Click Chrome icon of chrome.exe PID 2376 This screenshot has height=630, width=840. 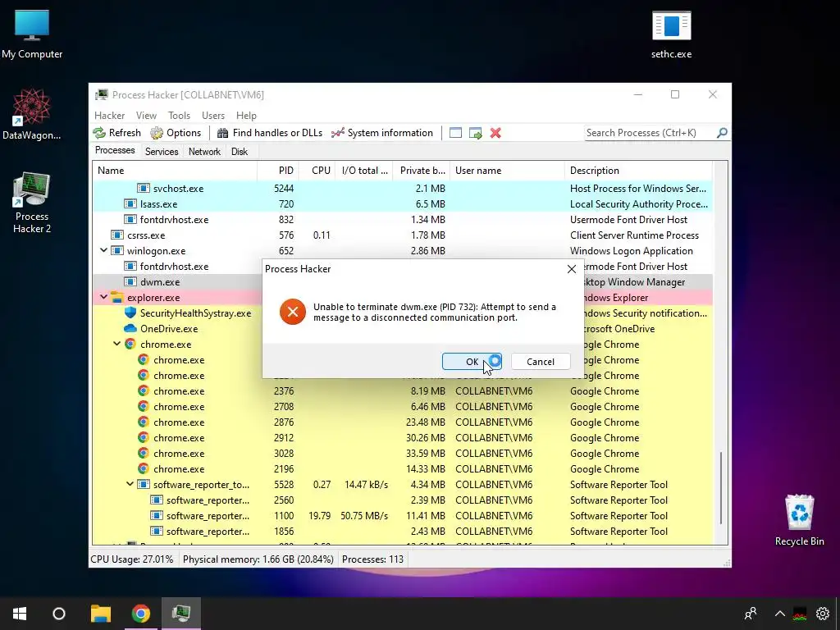(143, 390)
